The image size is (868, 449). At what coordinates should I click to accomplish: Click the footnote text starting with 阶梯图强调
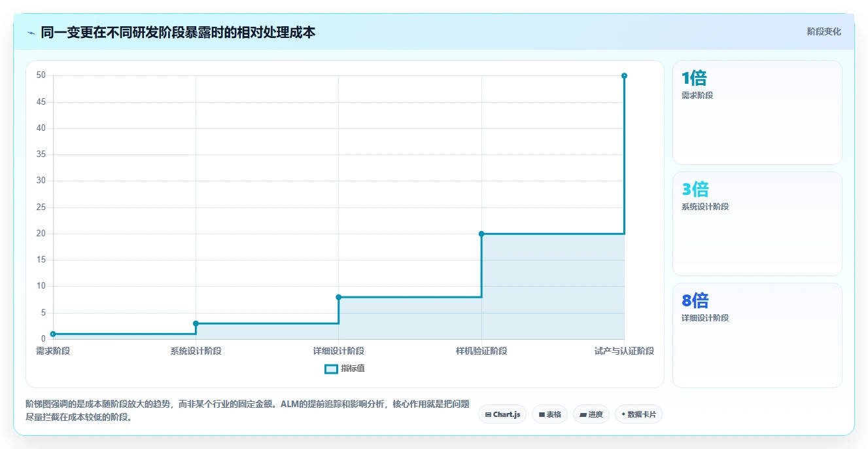pyautogui.click(x=247, y=410)
